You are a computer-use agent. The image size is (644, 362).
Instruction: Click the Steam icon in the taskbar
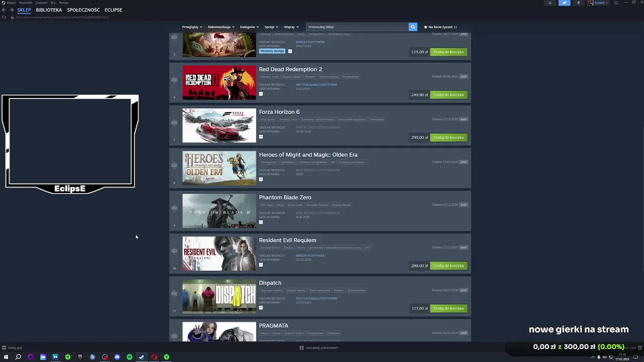tap(142, 357)
